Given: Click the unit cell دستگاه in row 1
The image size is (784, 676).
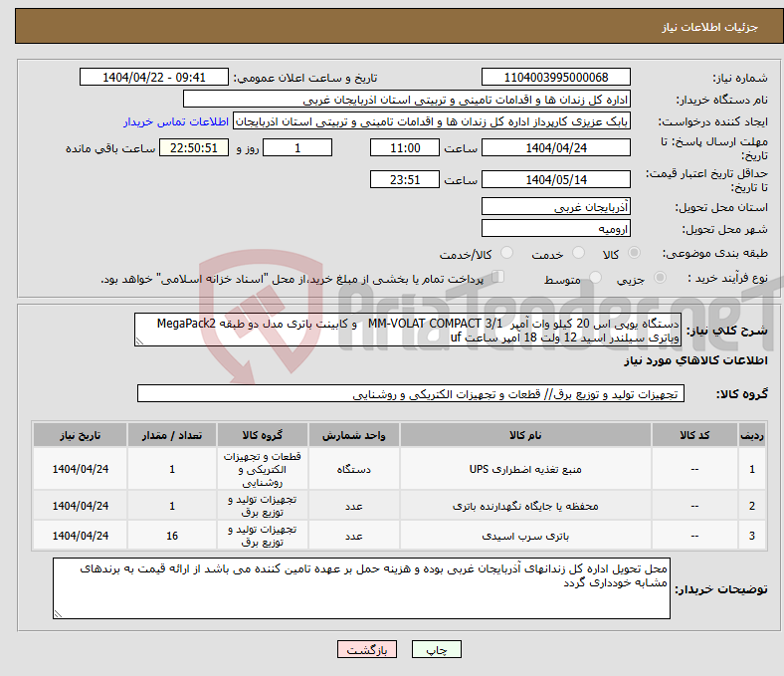Looking at the screenshot, I should coord(353,469).
